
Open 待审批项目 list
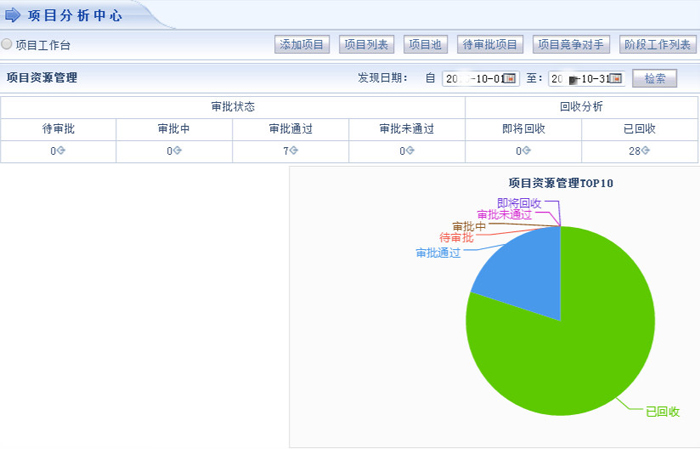[490, 45]
